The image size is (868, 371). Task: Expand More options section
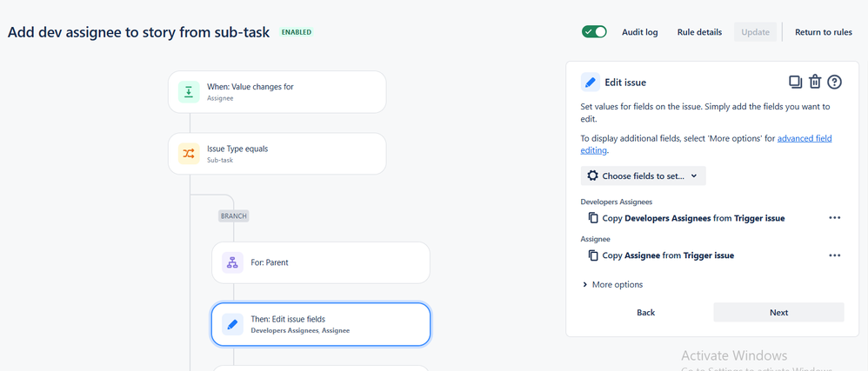pos(612,285)
